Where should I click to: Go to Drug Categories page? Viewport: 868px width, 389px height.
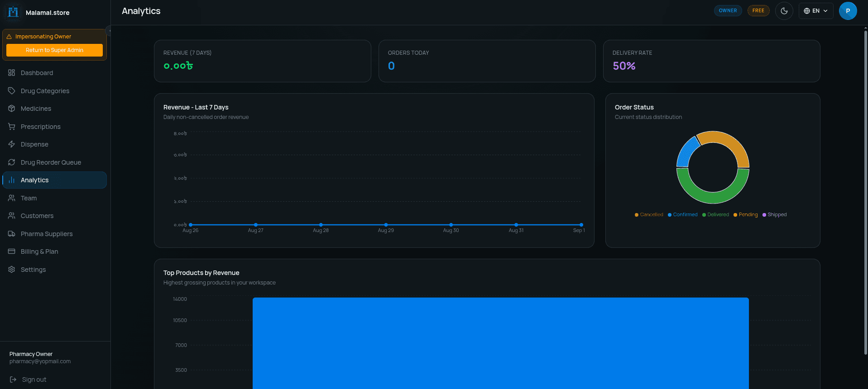[54, 91]
